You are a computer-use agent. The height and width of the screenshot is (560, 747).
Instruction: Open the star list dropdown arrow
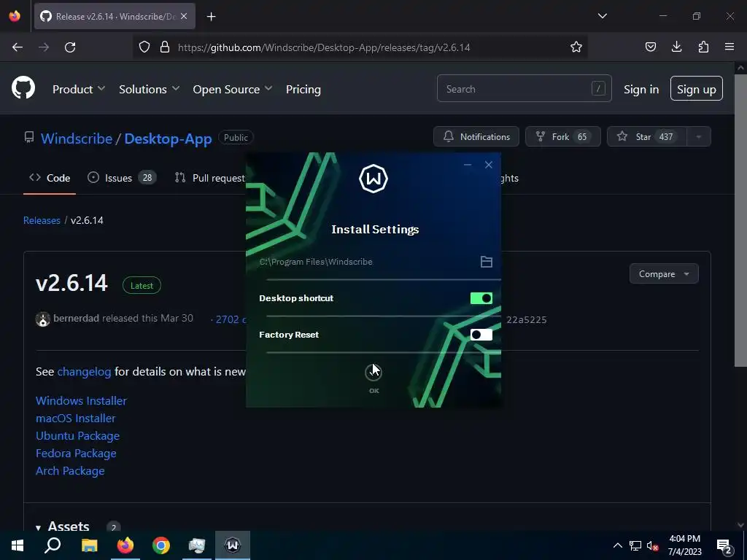point(698,136)
